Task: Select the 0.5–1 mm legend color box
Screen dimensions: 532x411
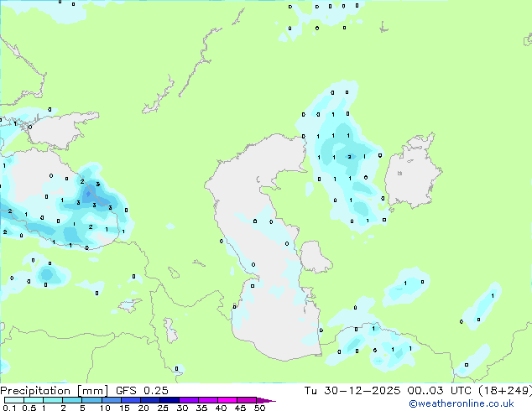Action: (x=34, y=400)
